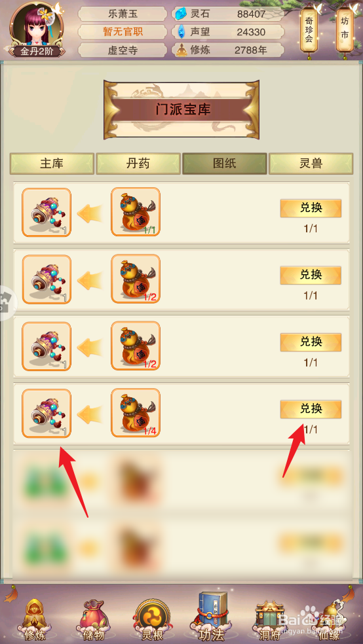Click 兑换 in the fourth row
The height and width of the screenshot is (644, 363).
311,409
